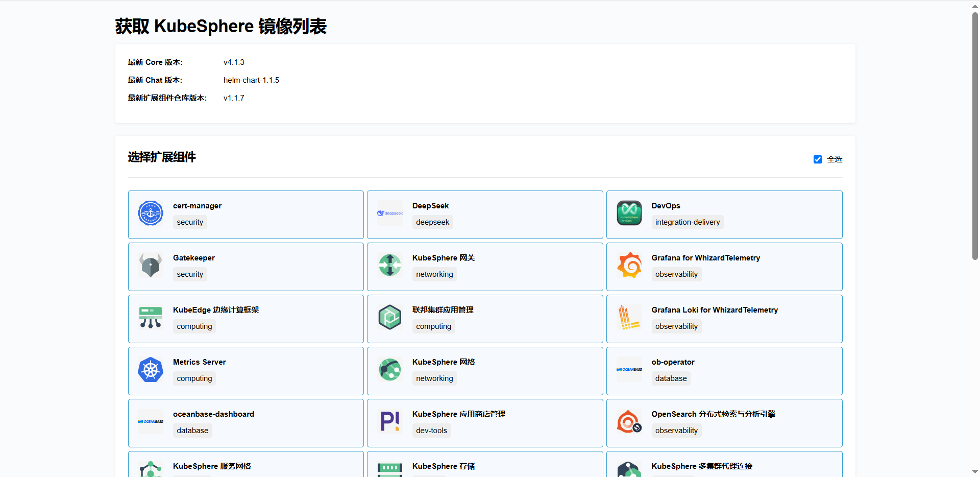Click the security tag under cert-manager
Viewport: 980px width, 477px height.
coord(190,222)
